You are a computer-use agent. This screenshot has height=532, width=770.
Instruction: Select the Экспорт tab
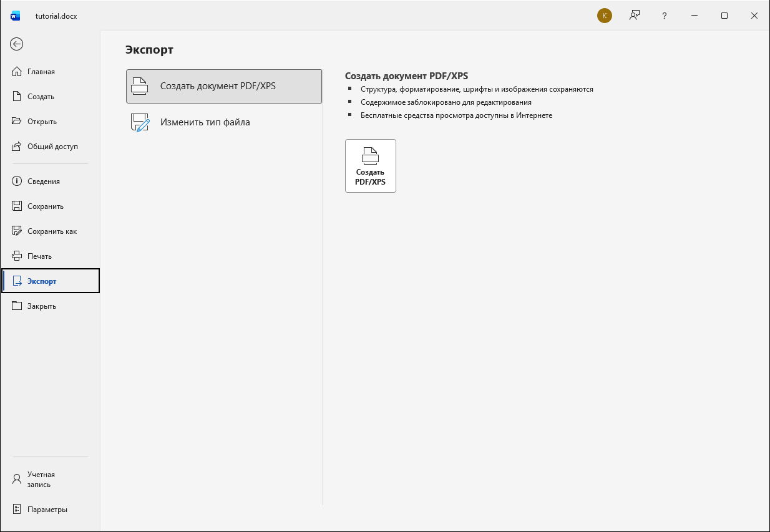click(51, 281)
